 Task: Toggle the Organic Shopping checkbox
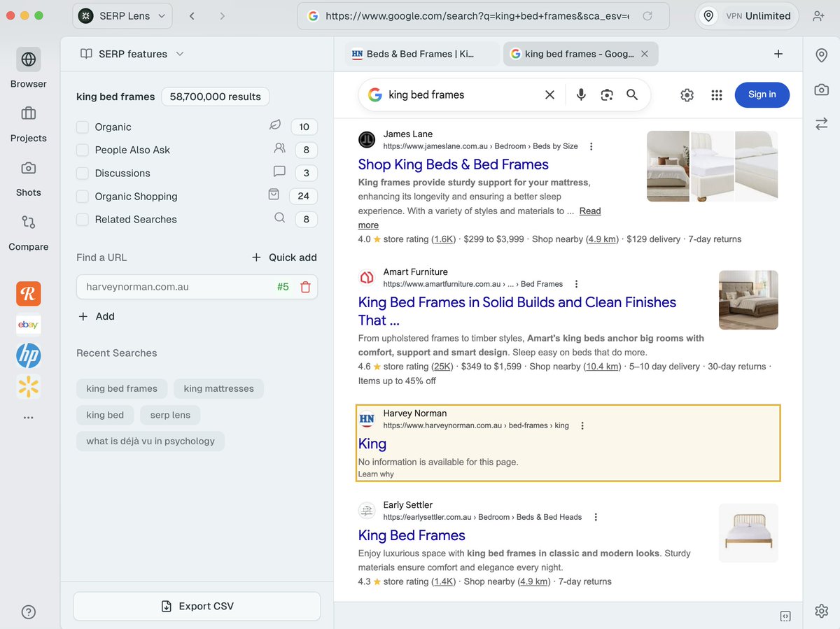pos(83,197)
